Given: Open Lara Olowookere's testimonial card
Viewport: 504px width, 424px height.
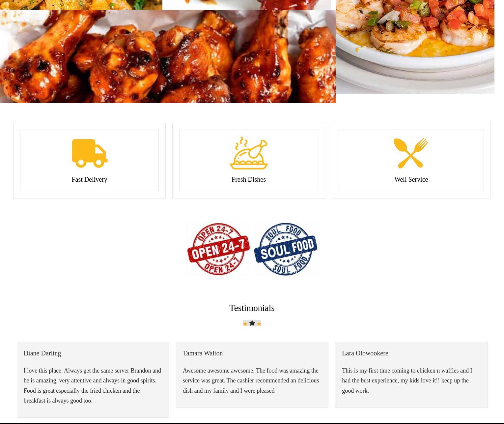Looking at the screenshot, I should tap(411, 375).
